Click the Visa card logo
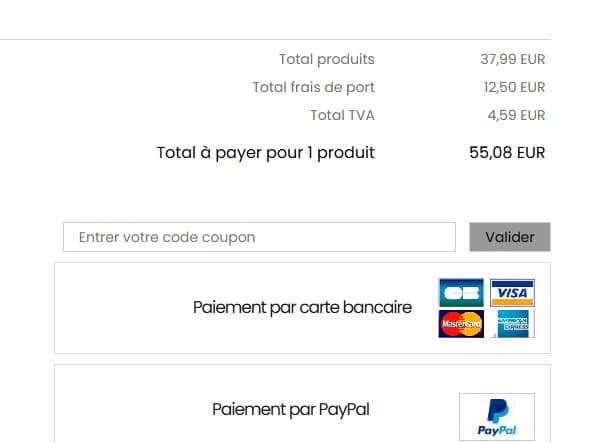 pyautogui.click(x=512, y=293)
